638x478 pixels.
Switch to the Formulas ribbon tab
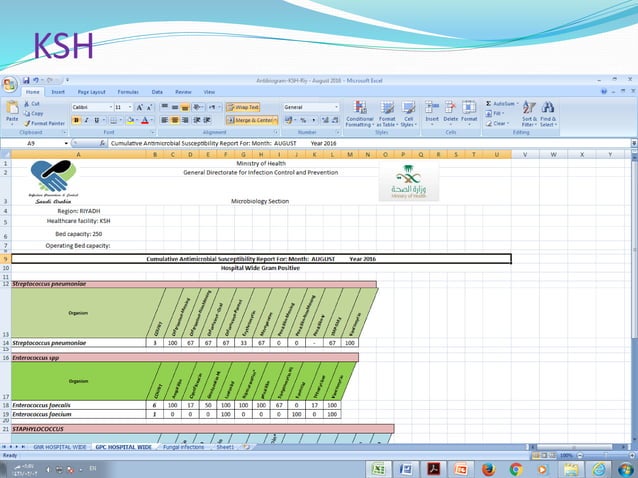click(x=127, y=91)
